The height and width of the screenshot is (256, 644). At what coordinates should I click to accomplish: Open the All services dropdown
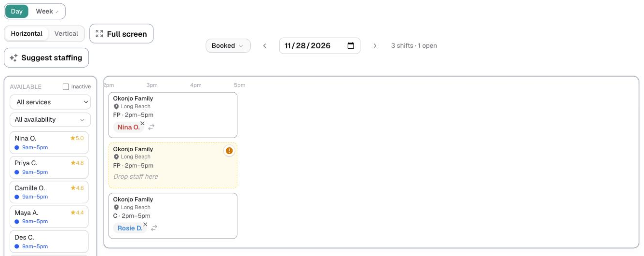pyautogui.click(x=50, y=102)
